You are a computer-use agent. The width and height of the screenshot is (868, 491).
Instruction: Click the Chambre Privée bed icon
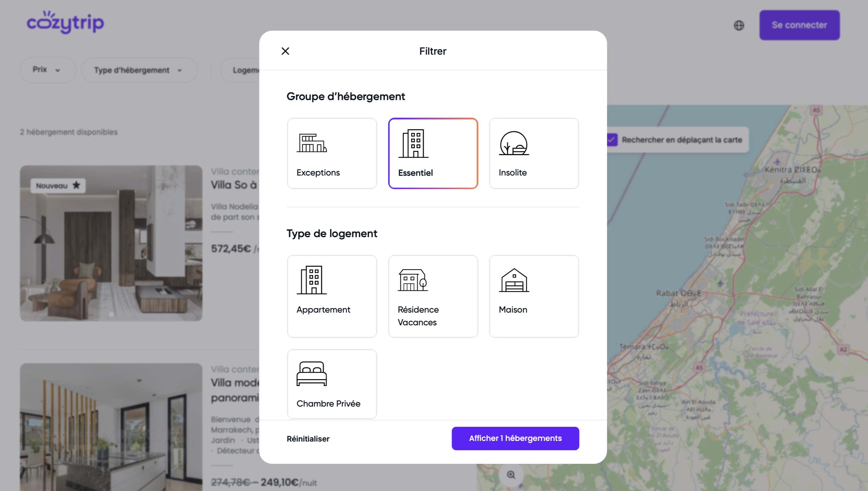[x=311, y=374]
